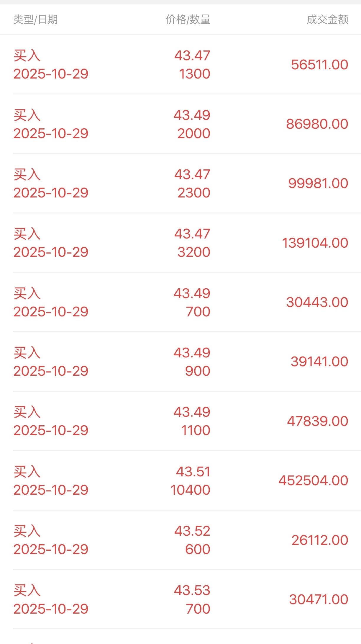The width and height of the screenshot is (361, 644).
Task: Tap the 30471.00 amount value
Action: coord(319,599)
